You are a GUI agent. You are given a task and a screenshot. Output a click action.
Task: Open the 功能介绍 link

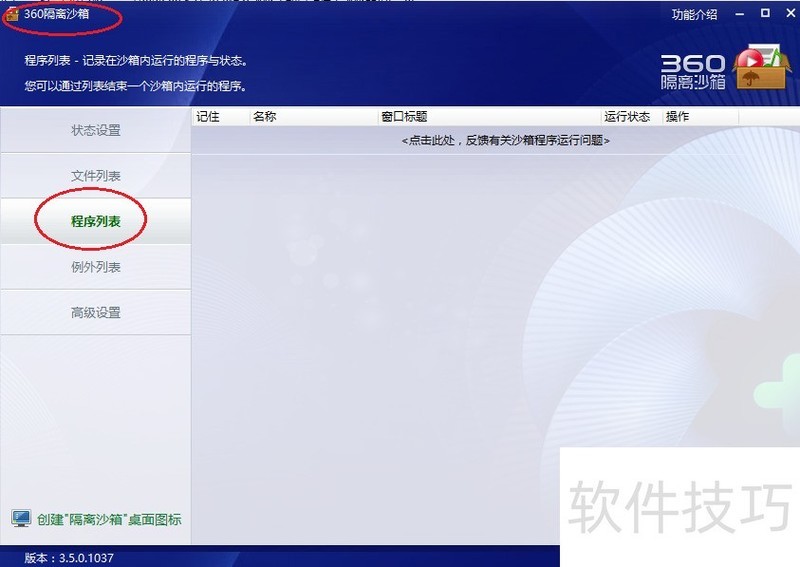pos(694,14)
